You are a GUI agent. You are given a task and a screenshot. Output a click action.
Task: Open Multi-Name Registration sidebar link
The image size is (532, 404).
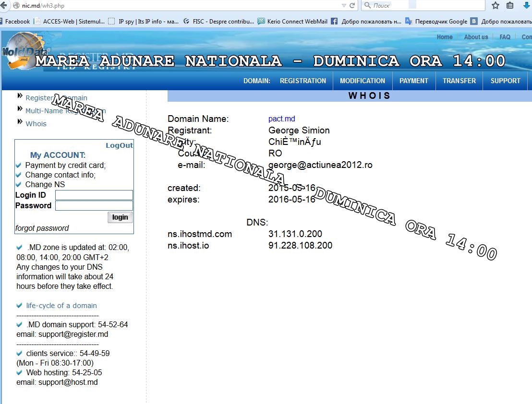[65, 111]
